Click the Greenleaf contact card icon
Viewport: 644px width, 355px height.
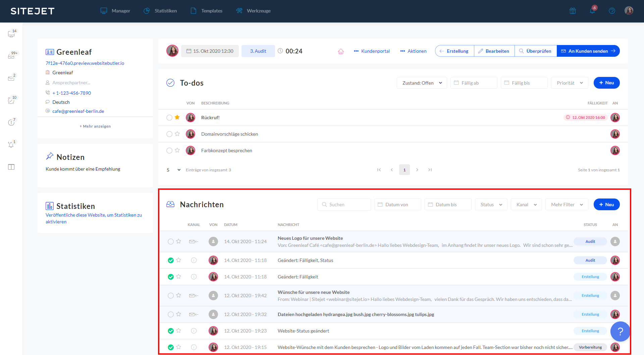50,52
